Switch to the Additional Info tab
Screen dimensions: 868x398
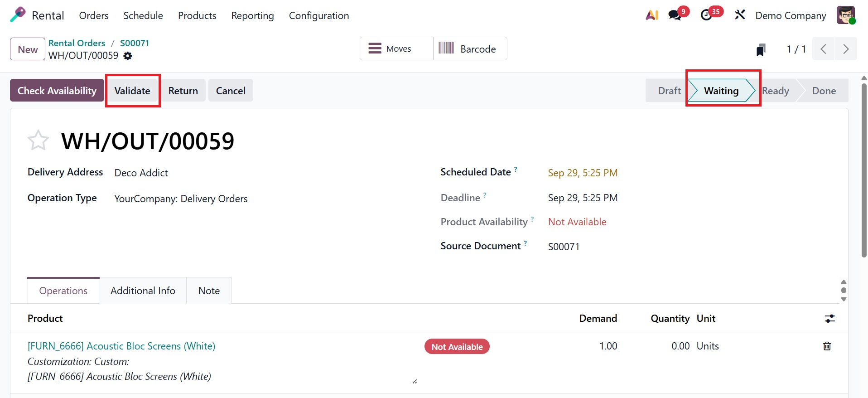pyautogui.click(x=143, y=291)
